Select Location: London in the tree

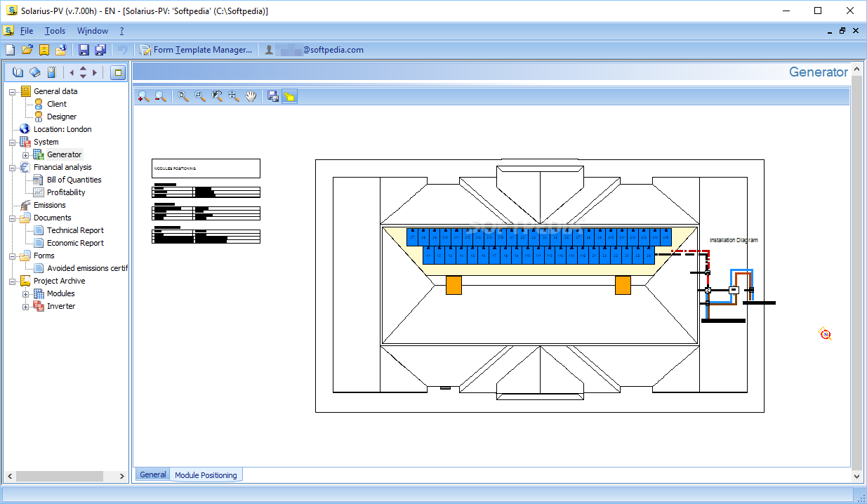[62, 129]
